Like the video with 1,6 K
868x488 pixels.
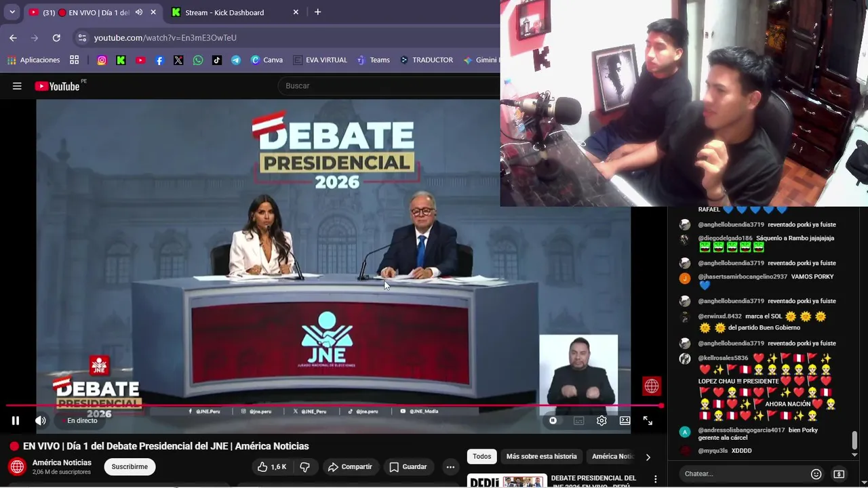pos(271,467)
